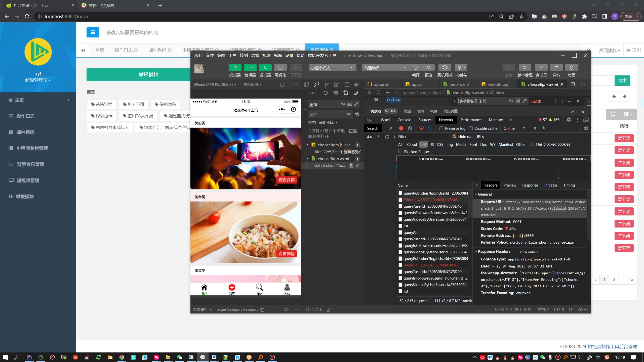Toggle the Record network requests button
This screenshot has width=644, height=362.
click(401, 128)
